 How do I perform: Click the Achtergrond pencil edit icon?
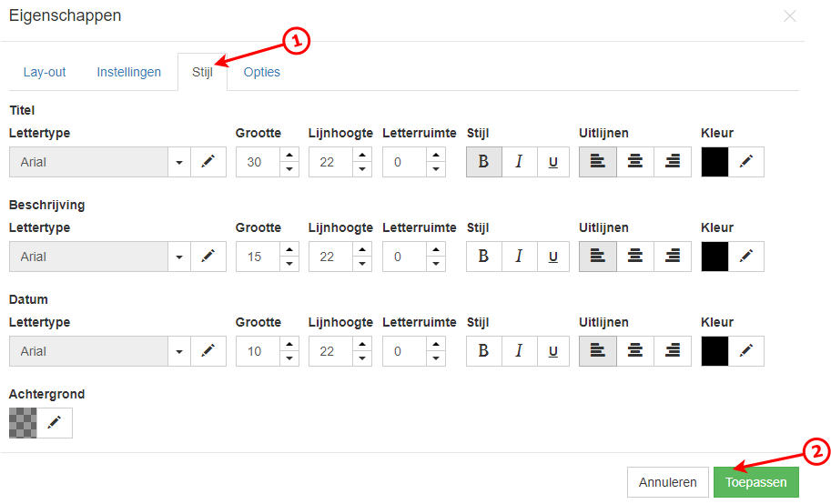(55, 423)
